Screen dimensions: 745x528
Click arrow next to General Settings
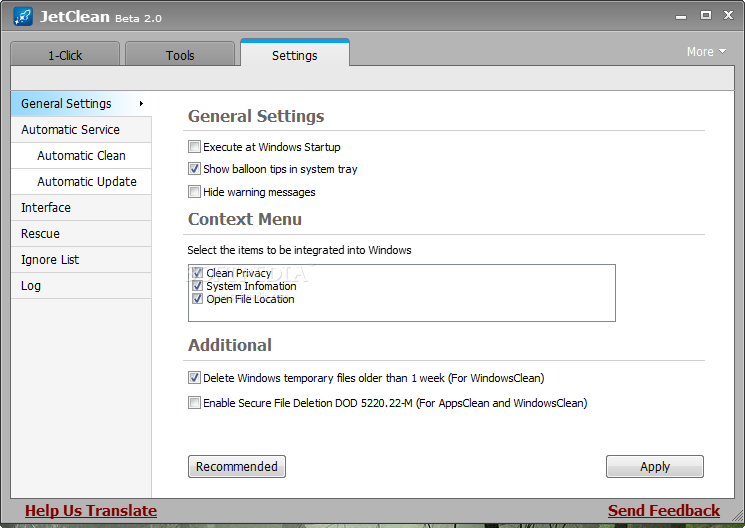[x=141, y=104]
